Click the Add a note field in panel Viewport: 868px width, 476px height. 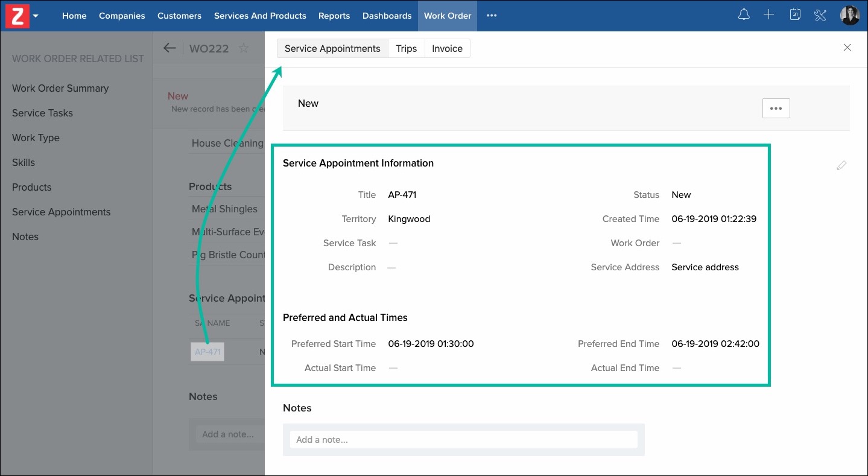click(x=463, y=440)
